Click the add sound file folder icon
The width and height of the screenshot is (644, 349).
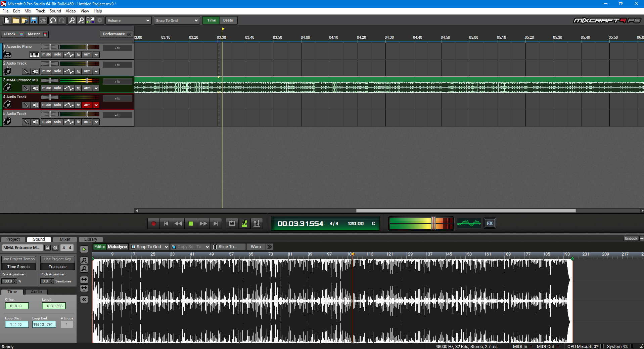25,21
